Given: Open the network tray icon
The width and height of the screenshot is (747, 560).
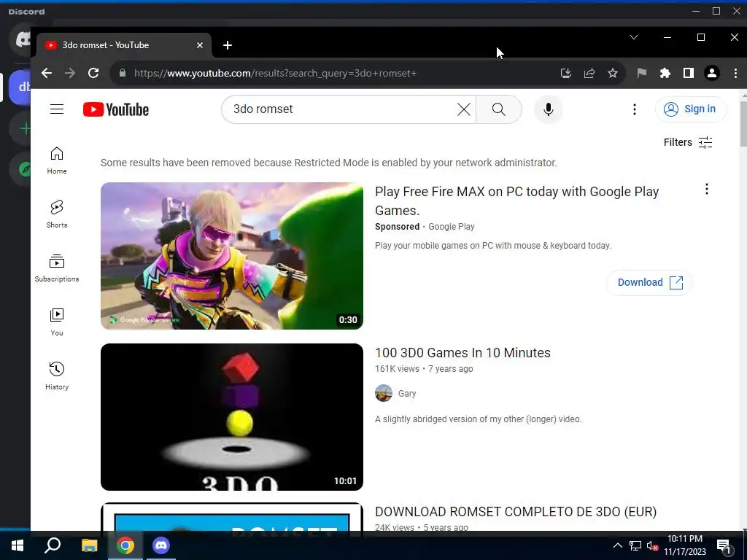Looking at the screenshot, I should [x=635, y=545].
